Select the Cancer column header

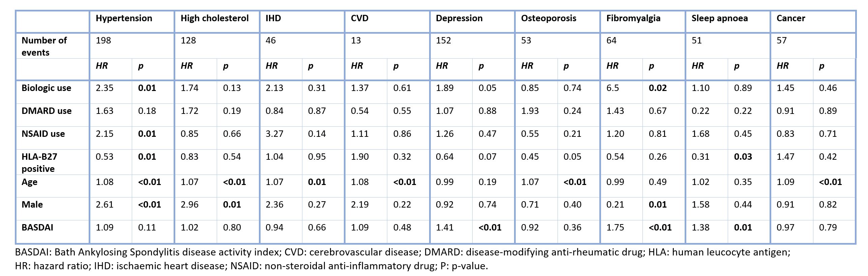point(790,18)
